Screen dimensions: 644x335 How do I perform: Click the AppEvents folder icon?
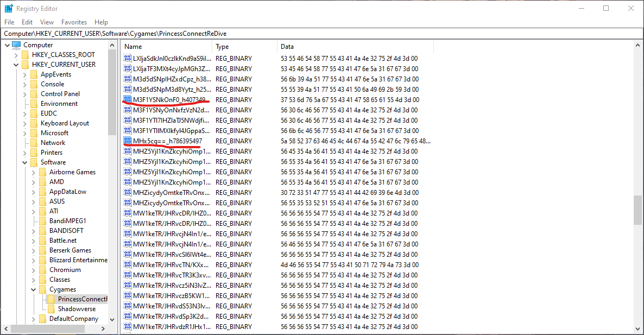click(x=34, y=74)
